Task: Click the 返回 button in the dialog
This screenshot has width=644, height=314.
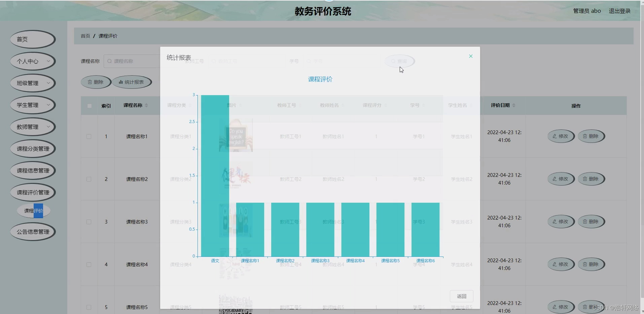Action: click(461, 296)
